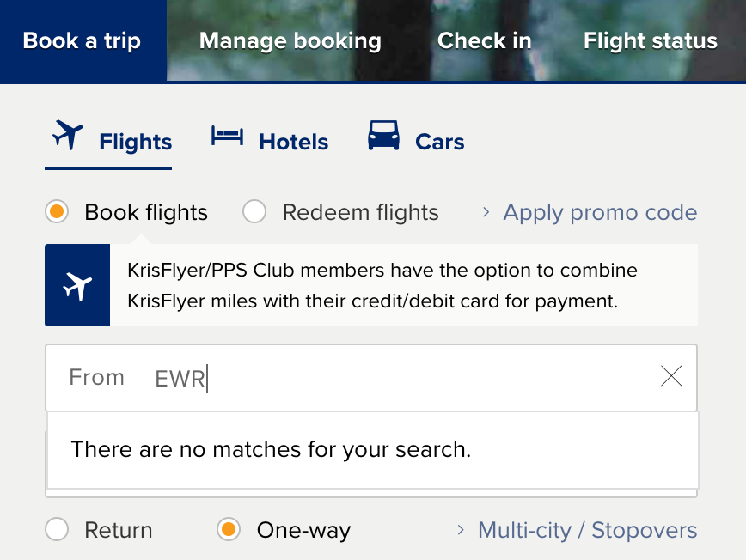
Task: Open the Manage booking tab
Action: point(290,41)
